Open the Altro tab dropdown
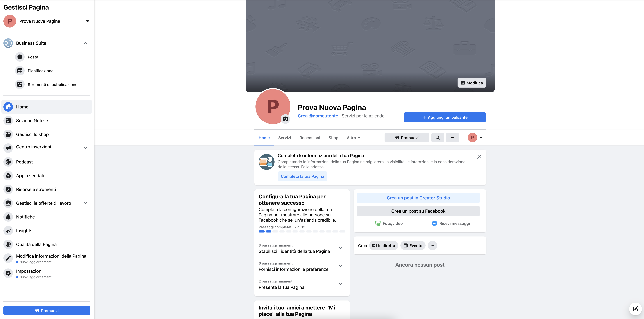 tap(353, 138)
